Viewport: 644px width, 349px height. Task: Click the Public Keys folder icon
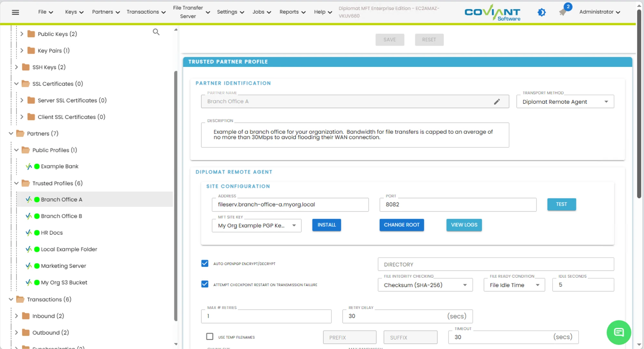click(x=31, y=34)
